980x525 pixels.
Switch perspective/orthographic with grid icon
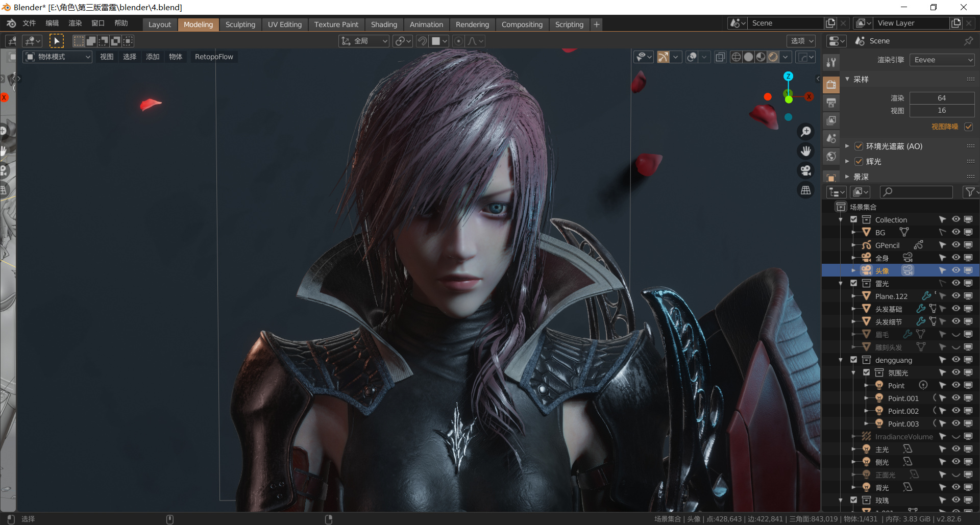pos(806,190)
